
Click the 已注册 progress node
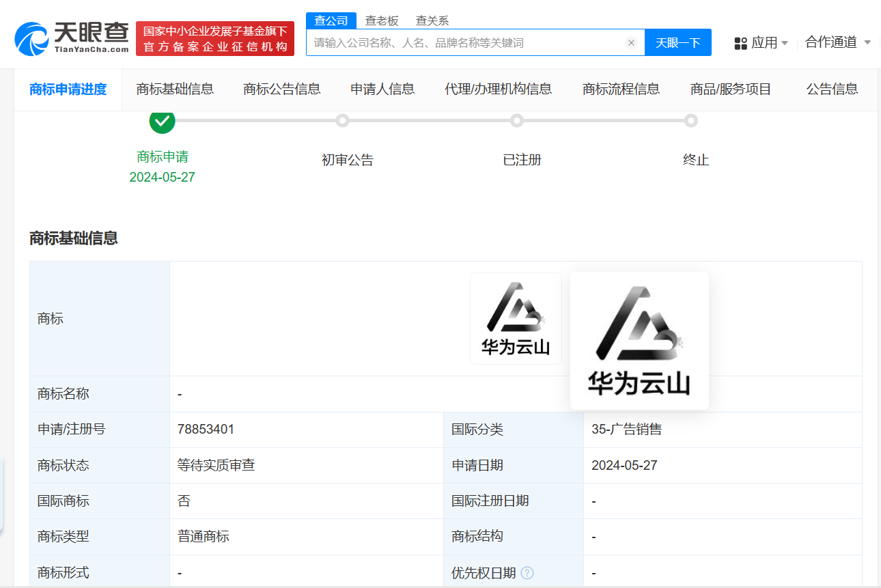point(517,120)
